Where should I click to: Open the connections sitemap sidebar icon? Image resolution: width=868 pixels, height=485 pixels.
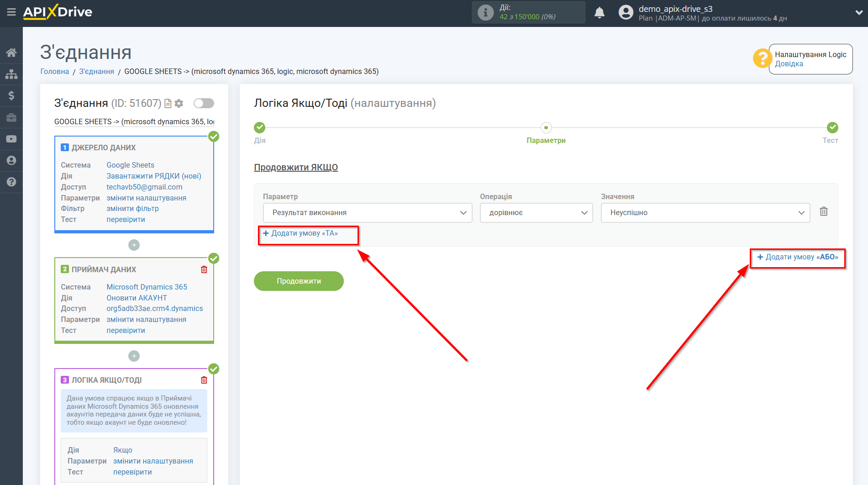point(11,74)
